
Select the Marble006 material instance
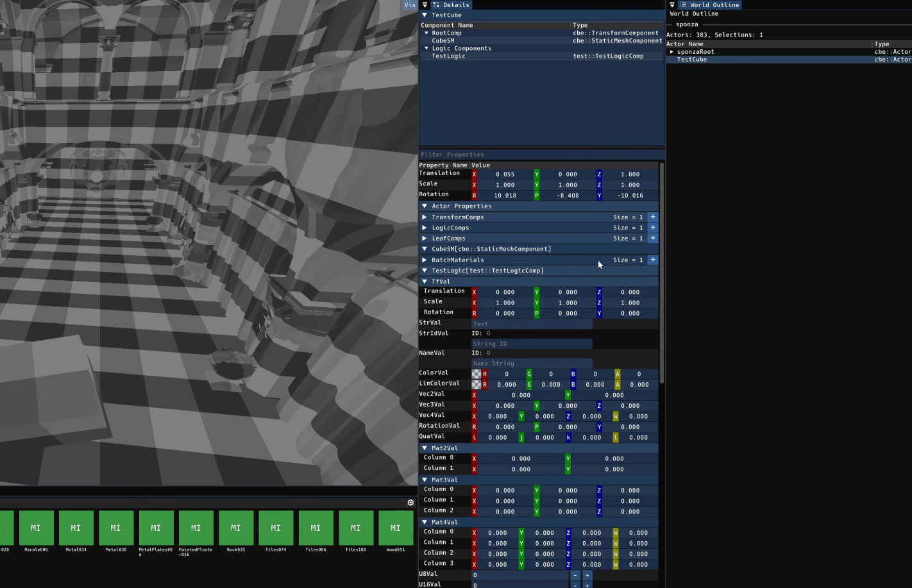click(x=36, y=528)
